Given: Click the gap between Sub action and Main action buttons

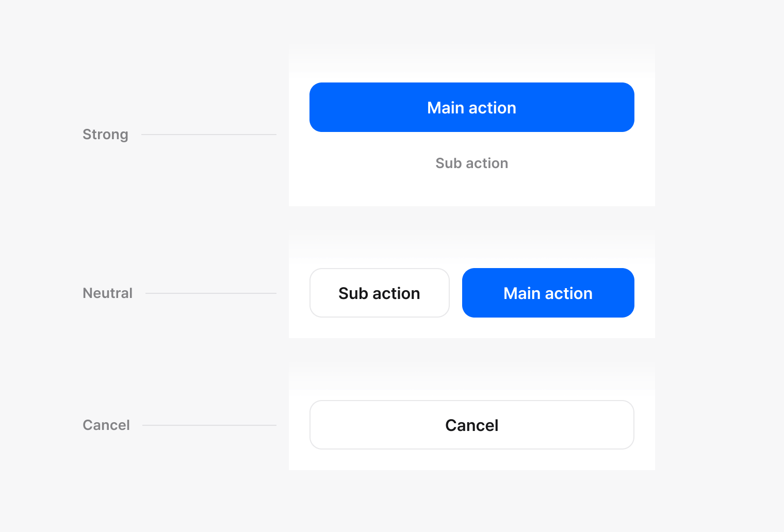Looking at the screenshot, I should (456, 293).
